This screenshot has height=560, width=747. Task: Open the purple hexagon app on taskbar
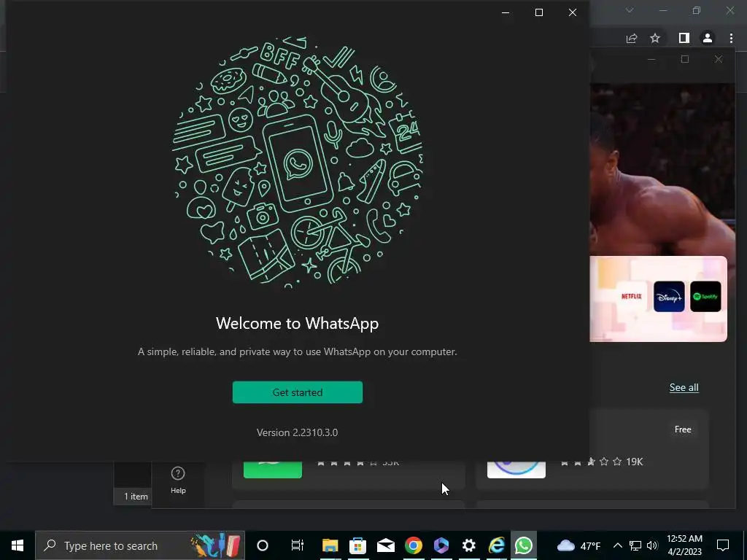(441, 545)
